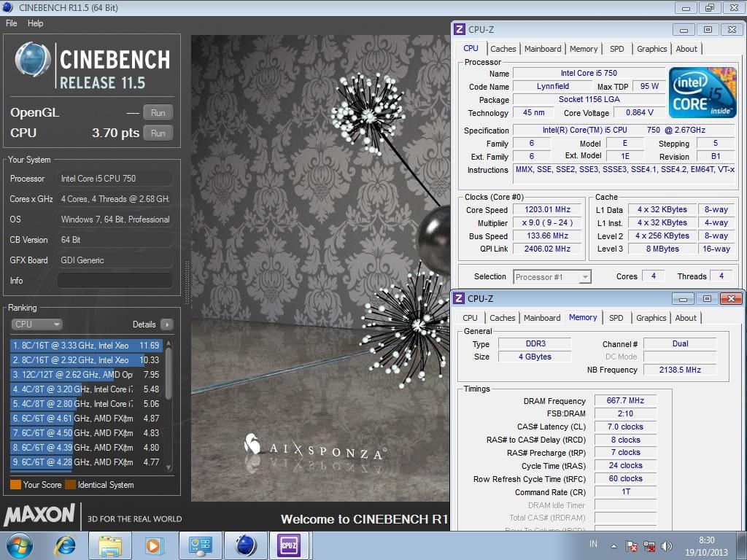747x560 pixels.
Task: Open Action Center flag tray icon
Action: (632, 546)
